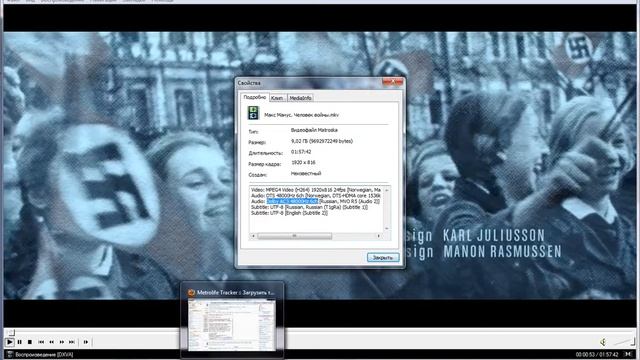
Task: Click vertical scrollbar up arrow in stream list
Action: 387,190
